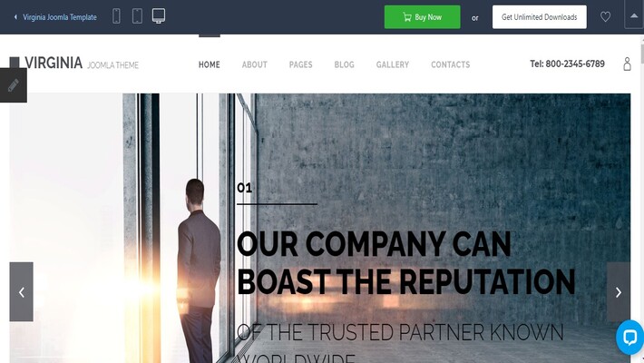Open the Blog menu item

point(344,64)
